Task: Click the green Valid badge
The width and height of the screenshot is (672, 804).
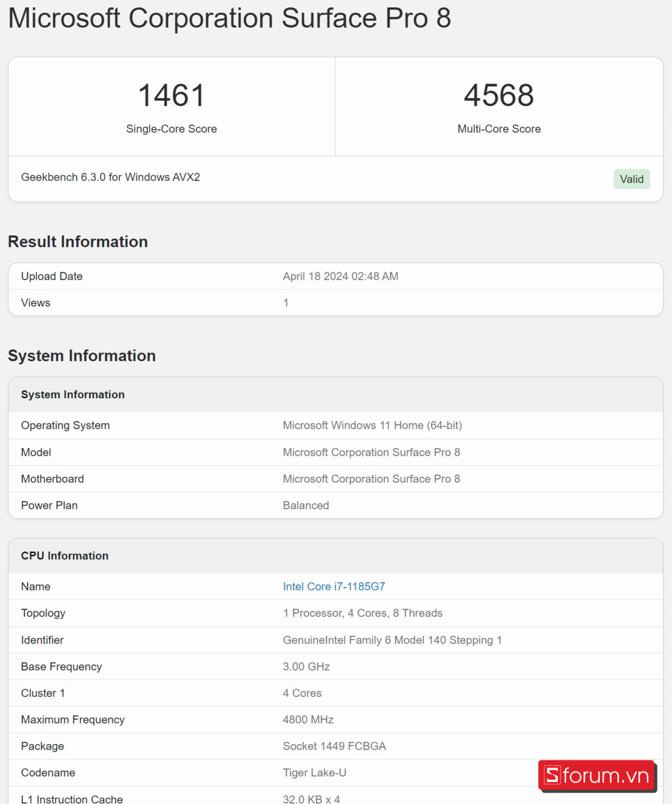Action: pyautogui.click(x=631, y=179)
